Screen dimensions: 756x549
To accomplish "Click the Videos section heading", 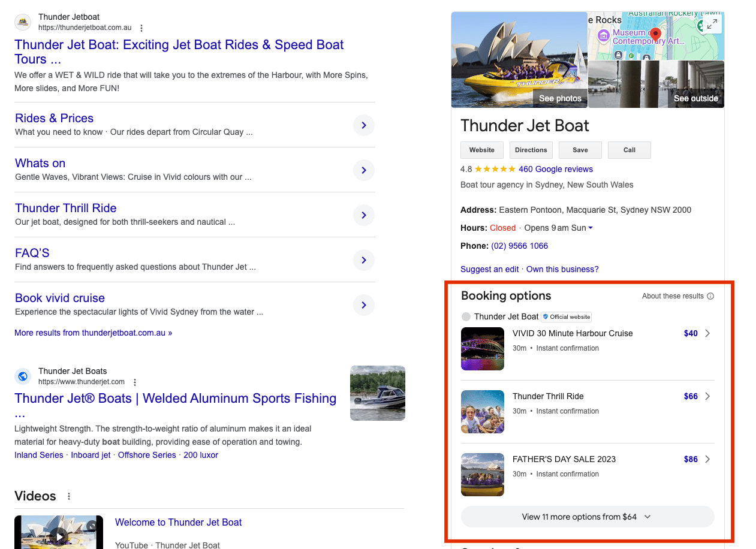I will click(35, 496).
